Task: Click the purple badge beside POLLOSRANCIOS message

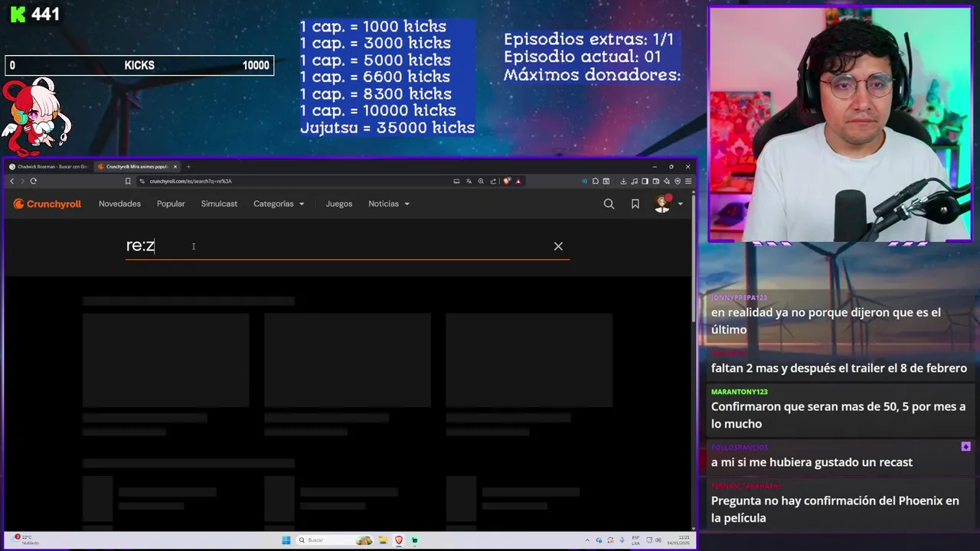Action: [x=965, y=447]
